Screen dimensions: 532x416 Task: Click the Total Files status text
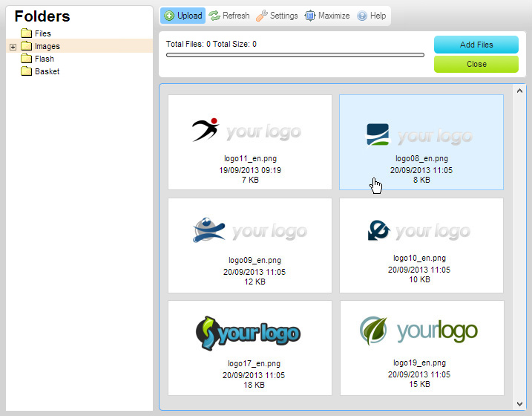tap(211, 44)
